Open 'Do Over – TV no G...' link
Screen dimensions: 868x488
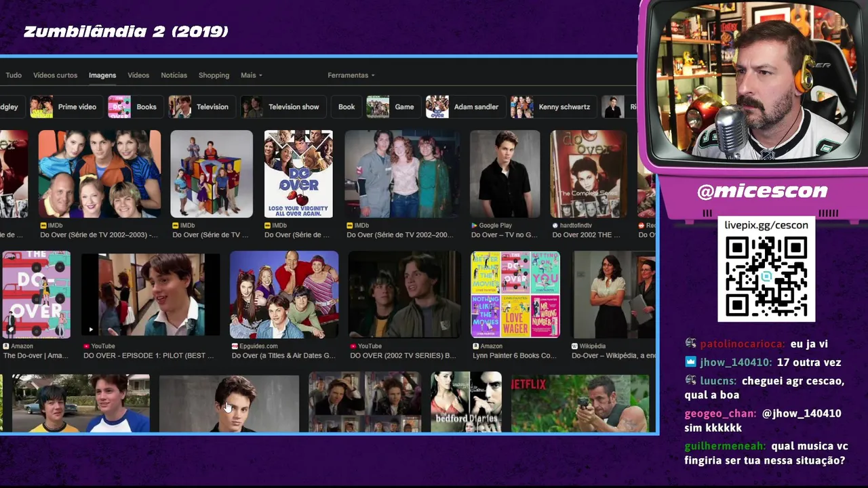505,235
